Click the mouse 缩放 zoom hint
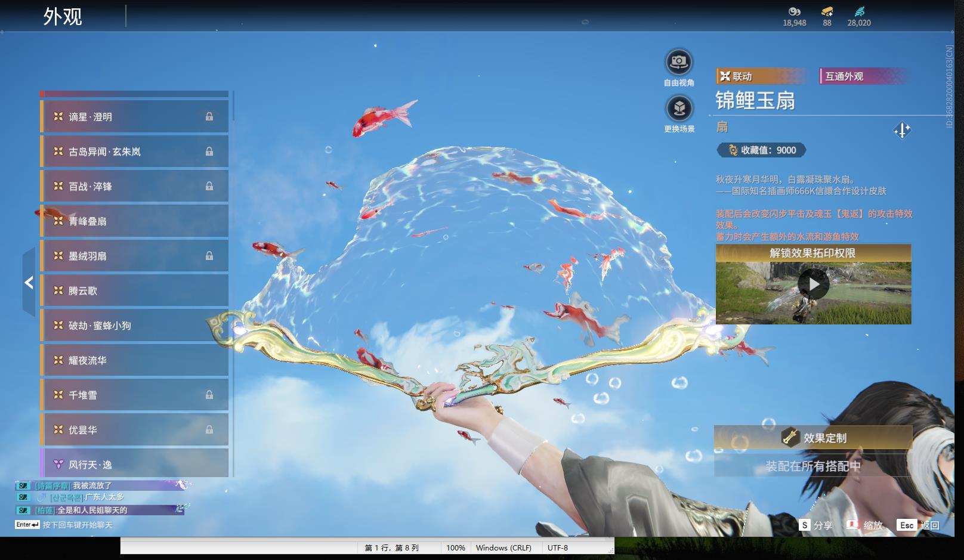 pos(864,525)
